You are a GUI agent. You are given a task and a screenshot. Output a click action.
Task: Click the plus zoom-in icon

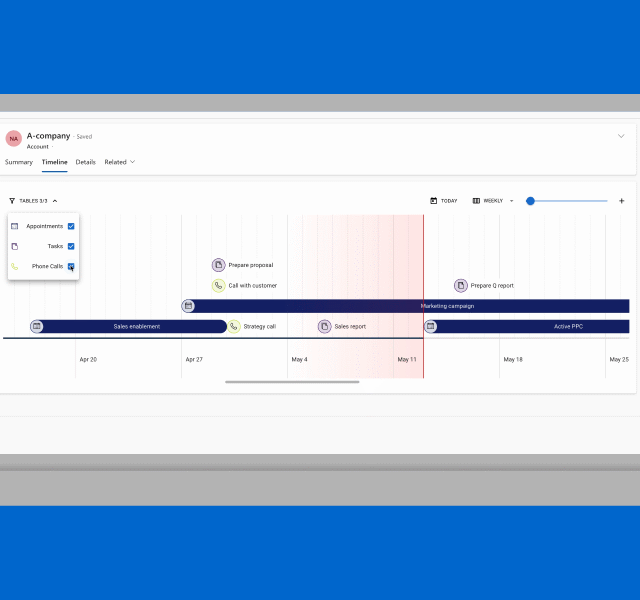(622, 201)
